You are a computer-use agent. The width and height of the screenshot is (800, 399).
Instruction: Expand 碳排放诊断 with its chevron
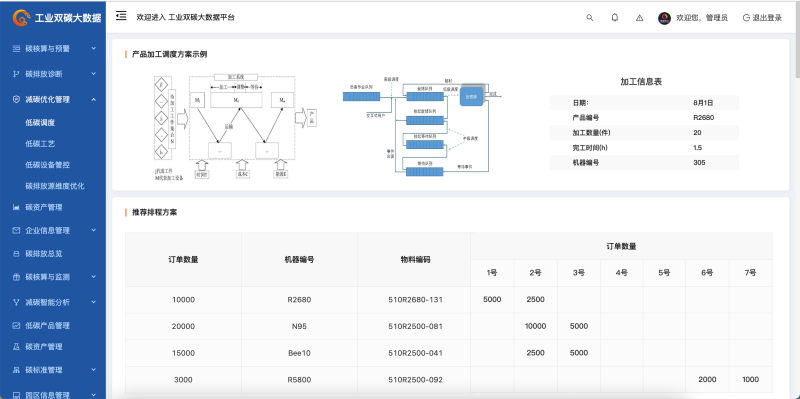click(x=93, y=74)
